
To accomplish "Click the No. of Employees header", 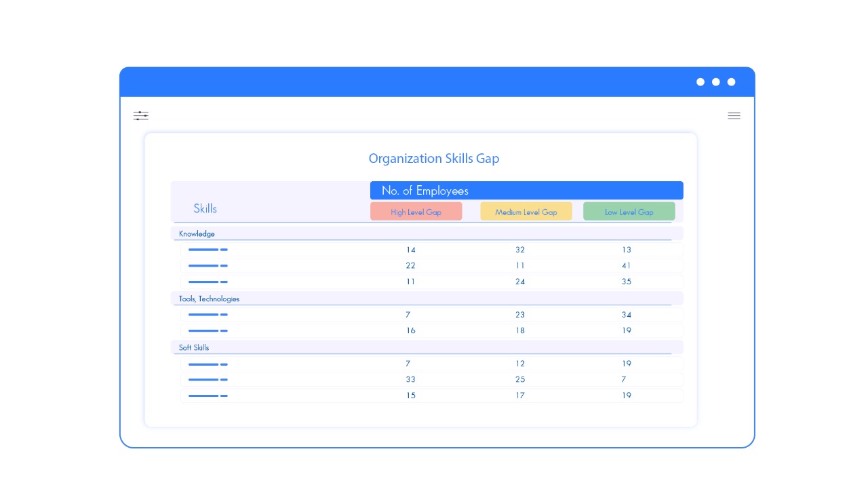I will [x=526, y=191].
